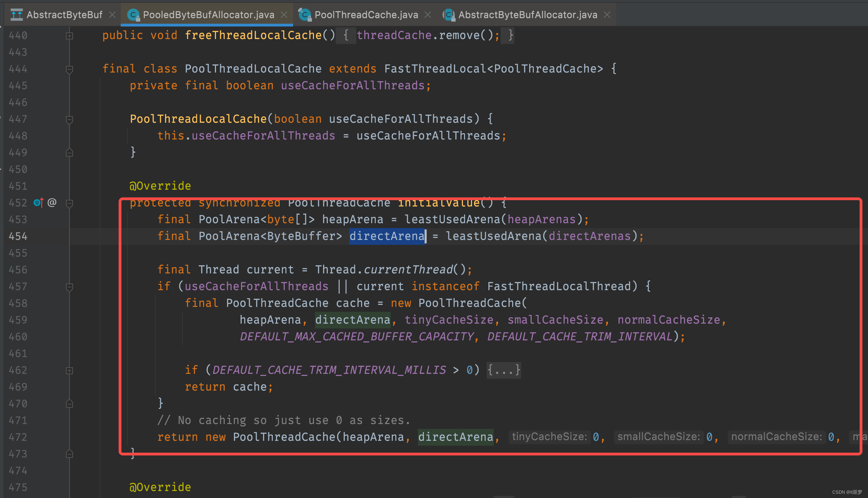Click DEFAULT_CACHE_TRIM_INTERVAL_MILLIS on line 462
Screen dimensions: 868x498
pyautogui.click(x=329, y=370)
